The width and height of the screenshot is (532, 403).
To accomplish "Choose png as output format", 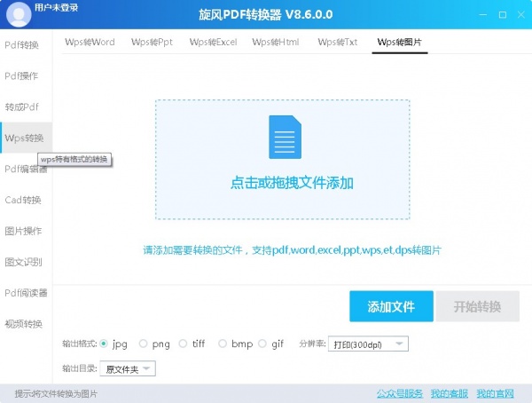I will coord(144,344).
